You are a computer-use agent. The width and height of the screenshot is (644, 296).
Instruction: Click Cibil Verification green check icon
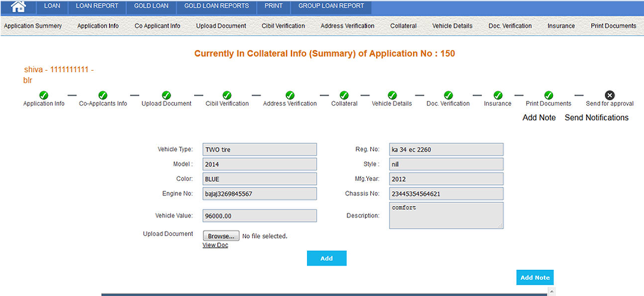tap(227, 95)
